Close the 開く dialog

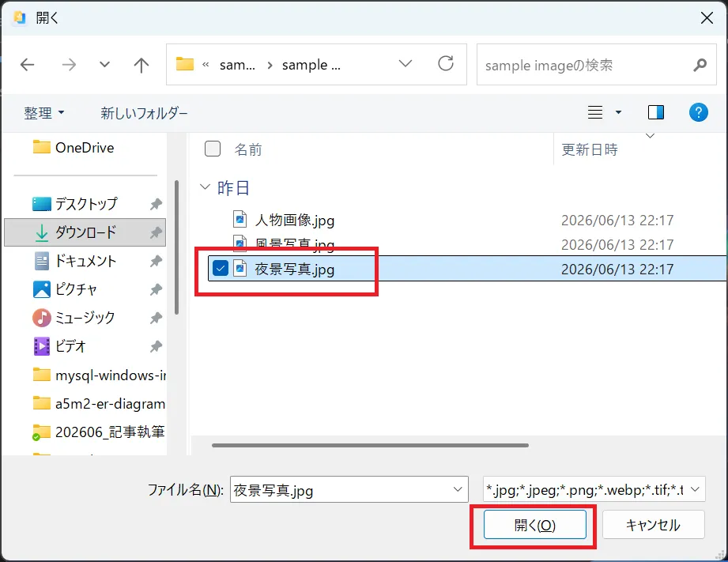click(x=707, y=18)
